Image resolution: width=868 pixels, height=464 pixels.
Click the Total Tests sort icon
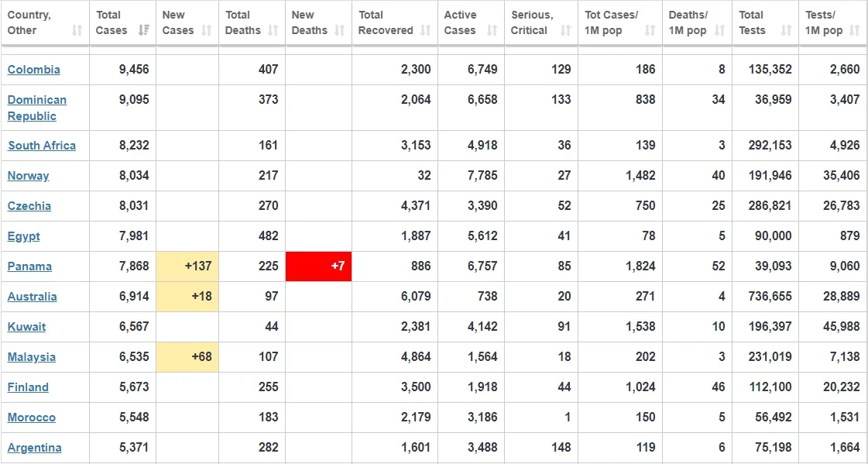[x=786, y=31]
